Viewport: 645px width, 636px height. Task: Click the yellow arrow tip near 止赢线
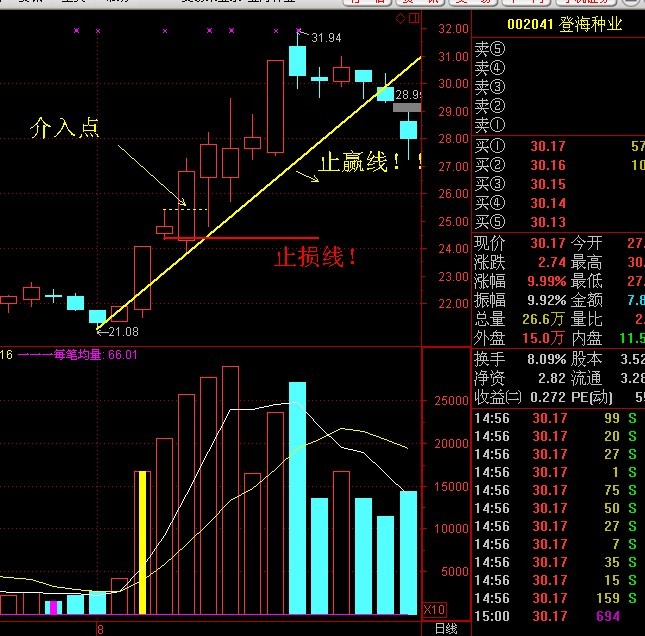tap(316, 179)
